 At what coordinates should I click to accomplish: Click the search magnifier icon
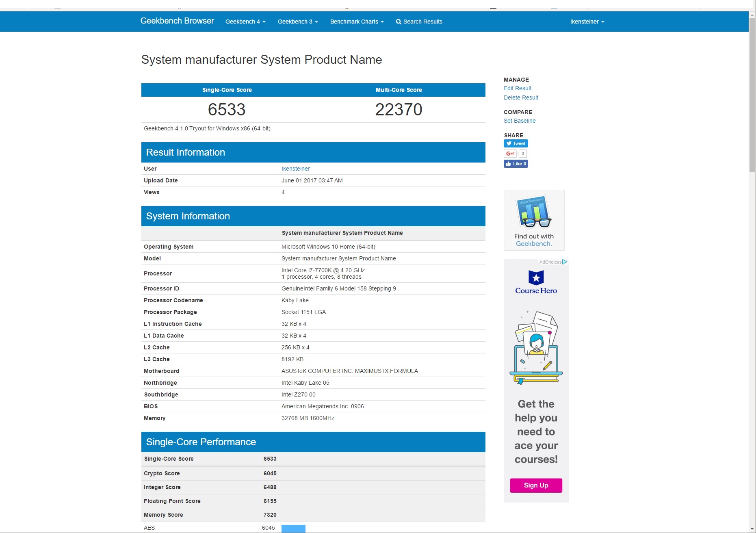pos(399,22)
